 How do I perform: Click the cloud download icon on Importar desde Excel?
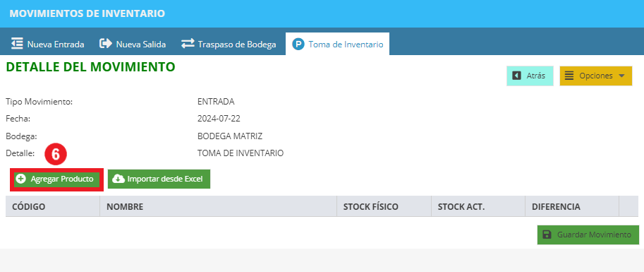pyautogui.click(x=119, y=179)
